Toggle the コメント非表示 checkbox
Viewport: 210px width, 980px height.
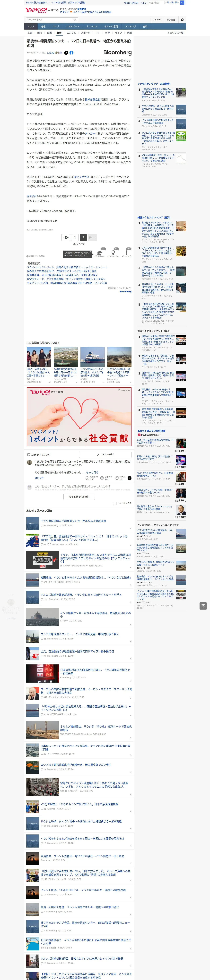click(x=115, y=503)
